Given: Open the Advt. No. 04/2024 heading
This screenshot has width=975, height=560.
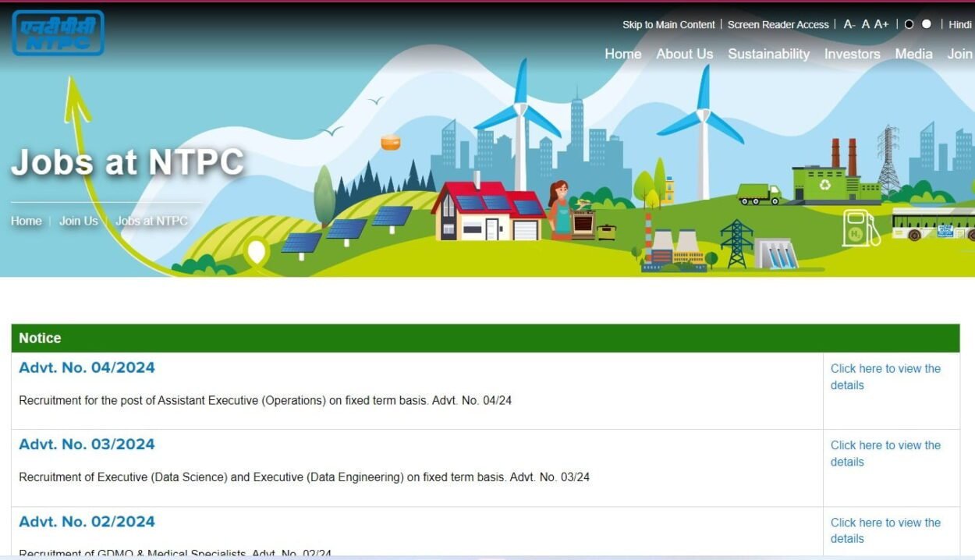Looking at the screenshot, I should pyautogui.click(x=87, y=367).
